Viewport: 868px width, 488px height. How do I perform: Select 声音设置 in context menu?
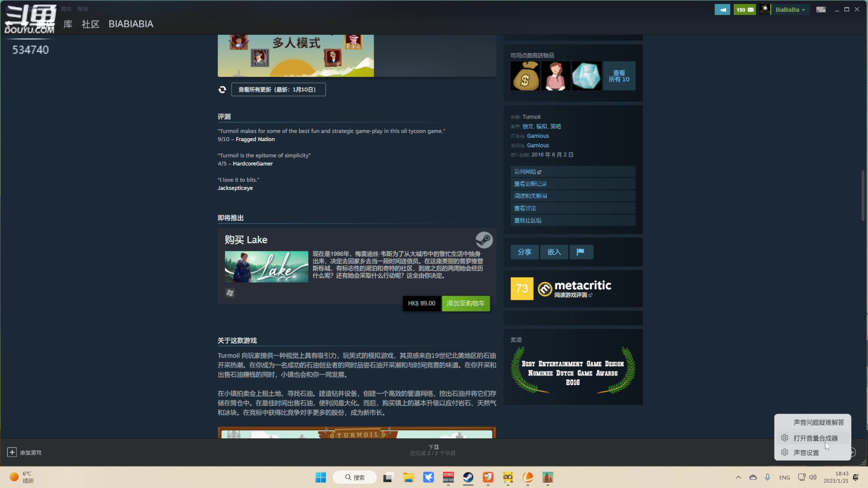tap(813, 453)
